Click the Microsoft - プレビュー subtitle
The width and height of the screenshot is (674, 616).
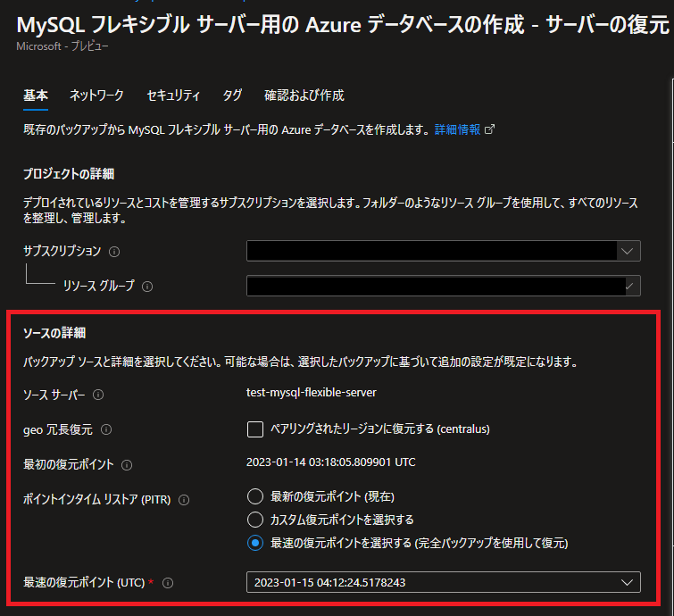coord(62,46)
